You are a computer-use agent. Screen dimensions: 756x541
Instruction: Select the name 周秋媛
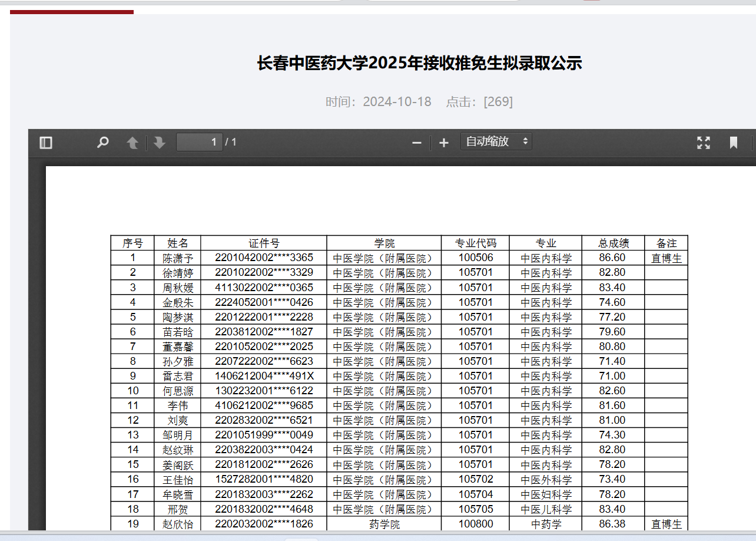click(x=178, y=288)
